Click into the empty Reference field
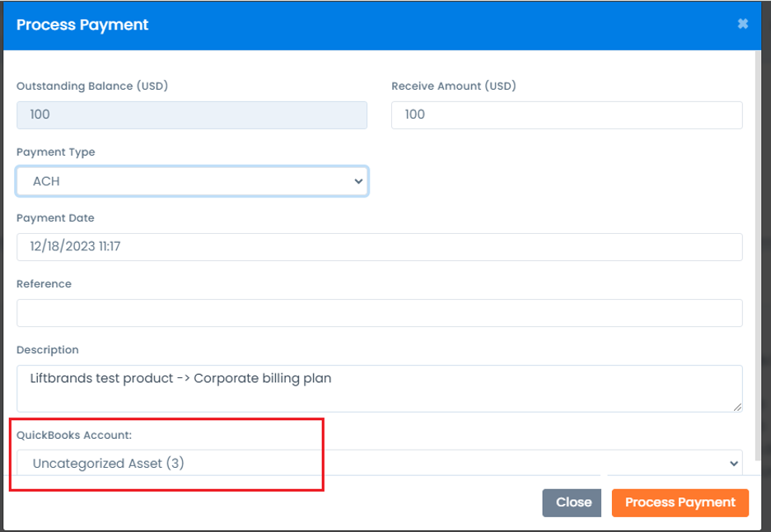 (x=380, y=313)
